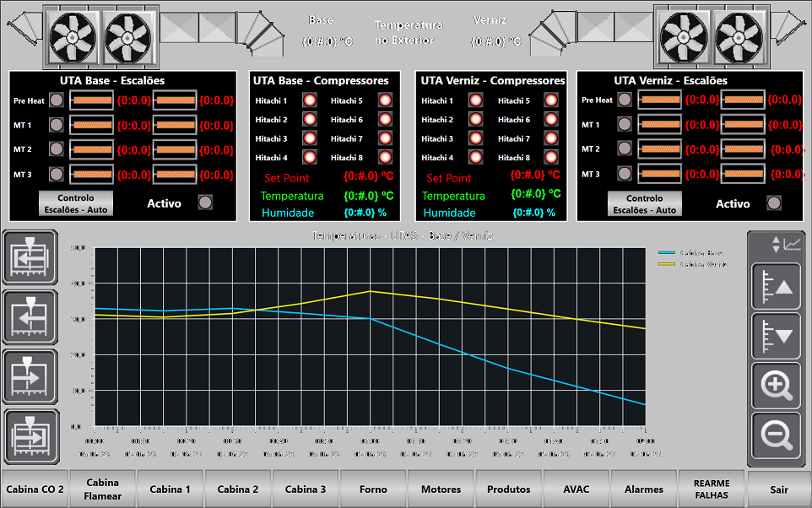Zoom in on the temperature chart
812x508 pixels.
coord(776,385)
